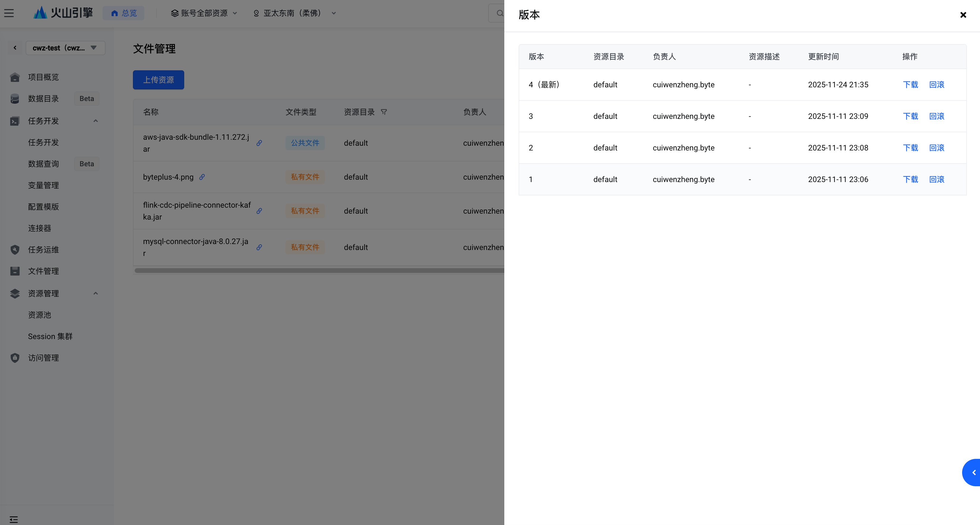Collapse the 资源管理 menu group
The image size is (980, 525).
(x=95, y=293)
